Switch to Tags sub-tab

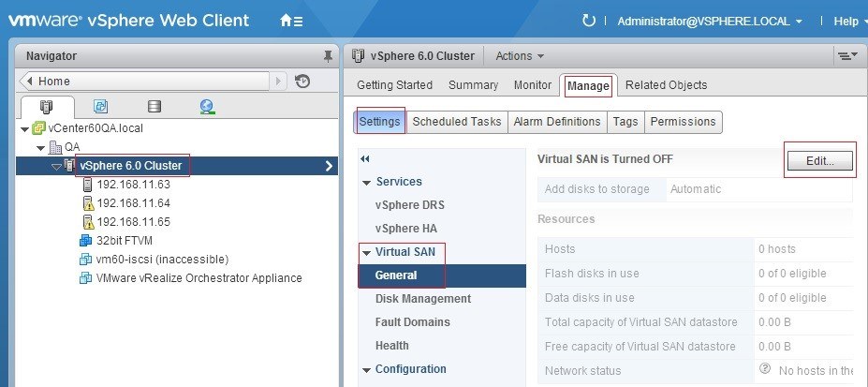(625, 122)
